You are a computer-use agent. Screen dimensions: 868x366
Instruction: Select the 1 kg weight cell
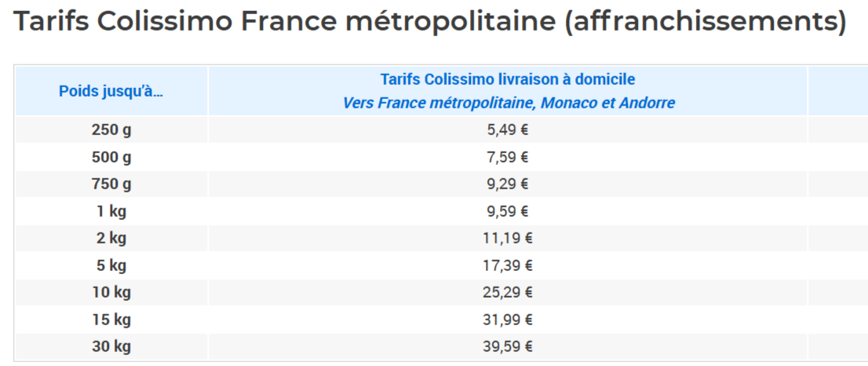pyautogui.click(x=111, y=211)
